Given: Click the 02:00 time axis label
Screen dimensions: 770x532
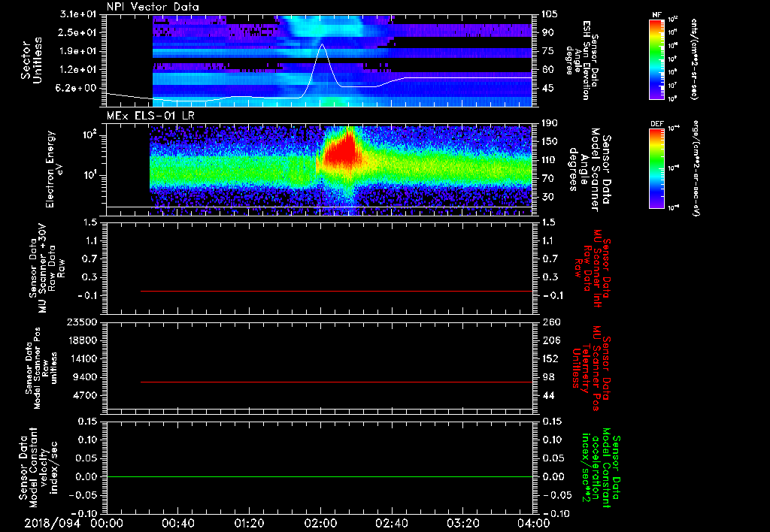Looking at the screenshot, I should coord(320,523).
